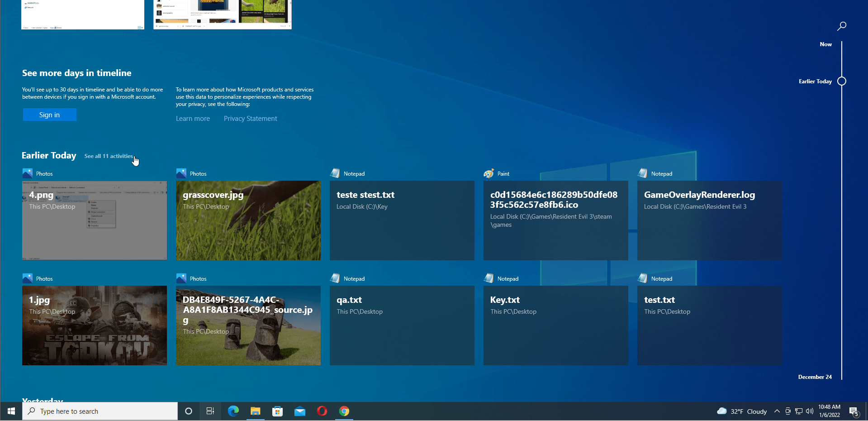Open the grasscover.jpg activity card
The width and height of the screenshot is (868, 421).
[x=248, y=220]
